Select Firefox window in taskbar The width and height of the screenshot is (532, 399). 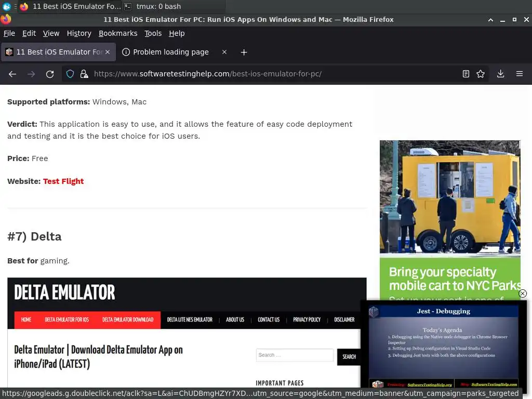click(x=70, y=6)
